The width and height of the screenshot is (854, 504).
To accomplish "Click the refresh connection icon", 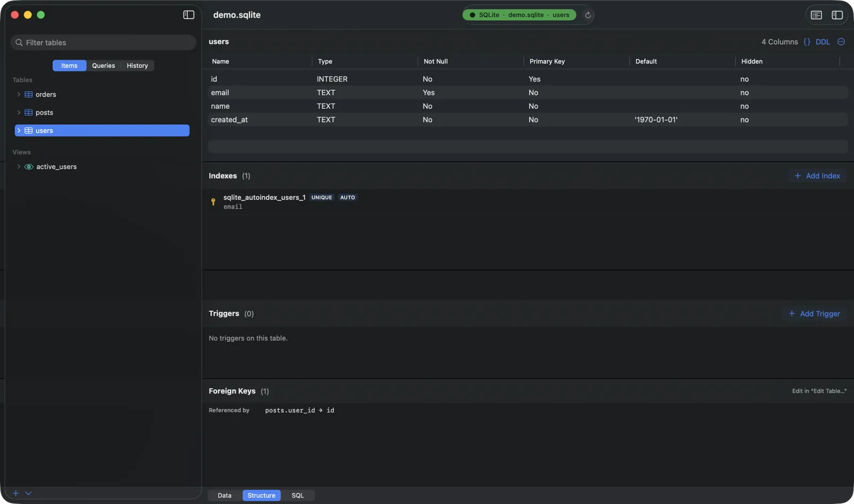I will (x=588, y=15).
